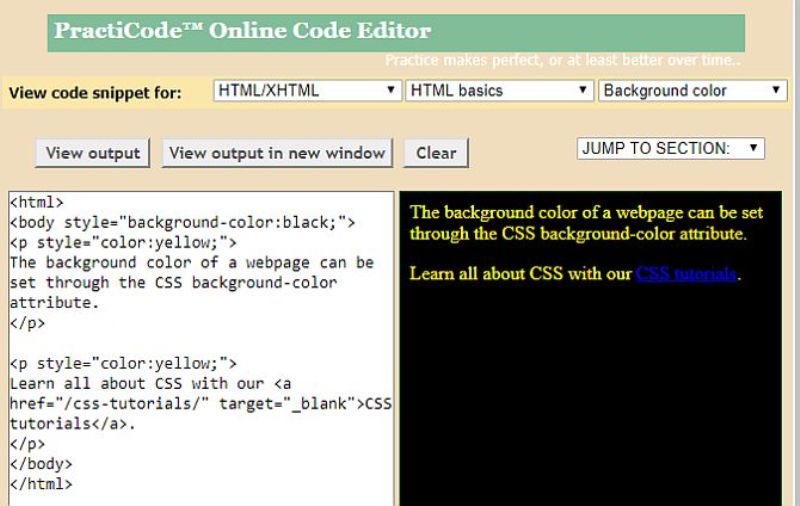The width and height of the screenshot is (800, 506).
Task: Place cursor on the opening <html> tag line
Action: point(37,203)
